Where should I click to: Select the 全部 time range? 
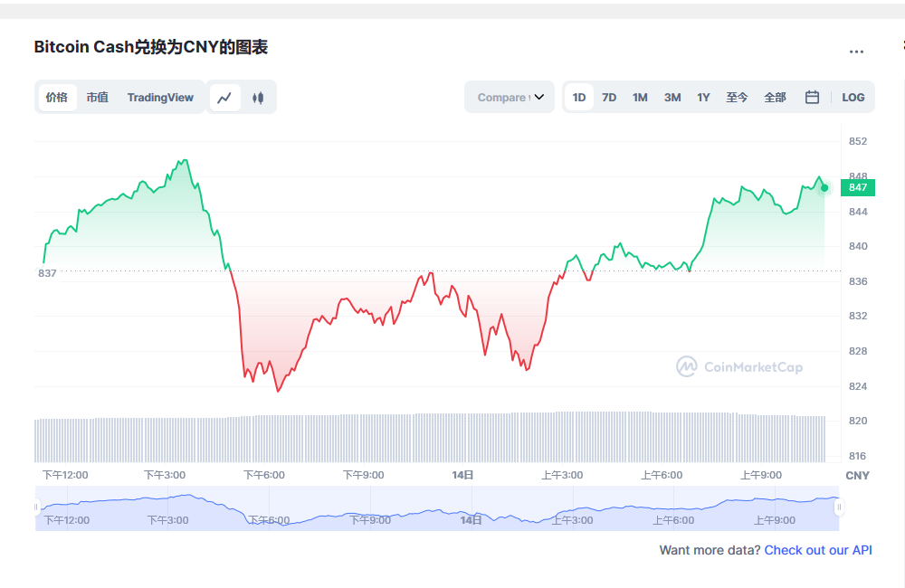776,98
